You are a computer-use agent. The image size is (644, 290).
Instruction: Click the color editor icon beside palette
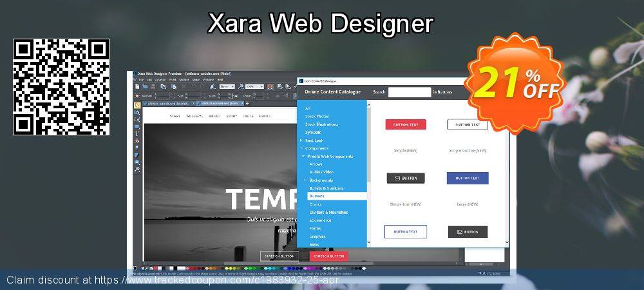point(142,269)
